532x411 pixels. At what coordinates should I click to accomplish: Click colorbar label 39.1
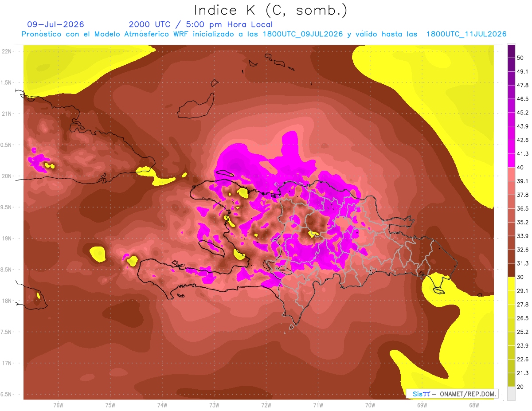pyautogui.click(x=523, y=181)
